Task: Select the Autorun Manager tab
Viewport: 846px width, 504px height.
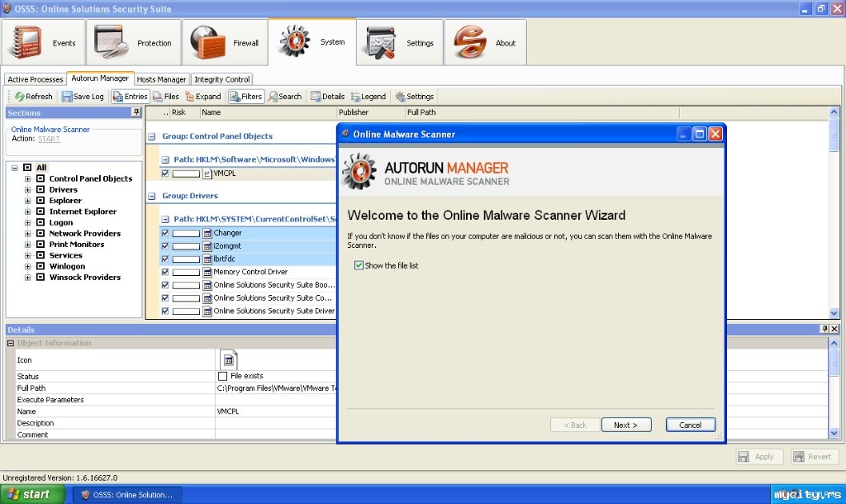Action: pos(100,78)
